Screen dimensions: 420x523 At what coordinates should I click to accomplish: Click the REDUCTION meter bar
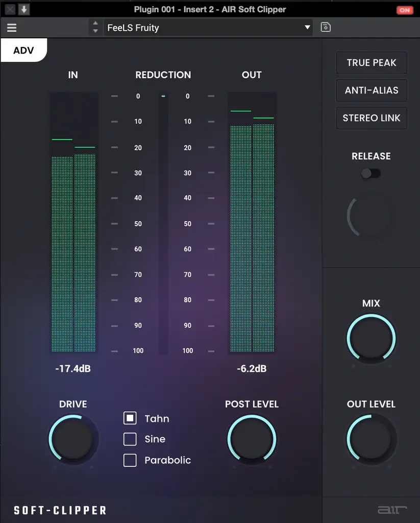click(x=163, y=224)
